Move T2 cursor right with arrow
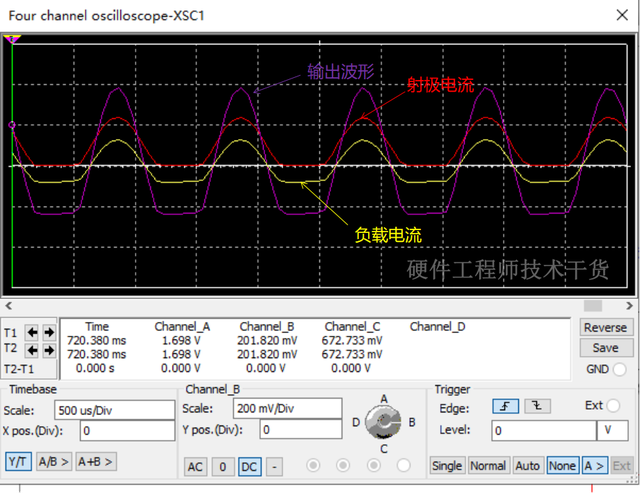Viewport: 640px width, 493px height. point(49,350)
